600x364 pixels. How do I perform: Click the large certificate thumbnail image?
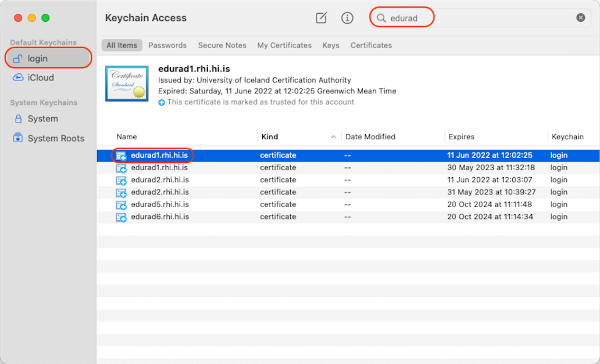pos(127,83)
